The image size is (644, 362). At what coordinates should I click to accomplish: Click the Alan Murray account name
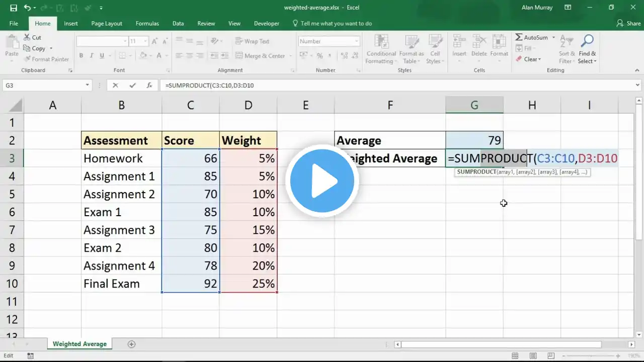pyautogui.click(x=537, y=8)
